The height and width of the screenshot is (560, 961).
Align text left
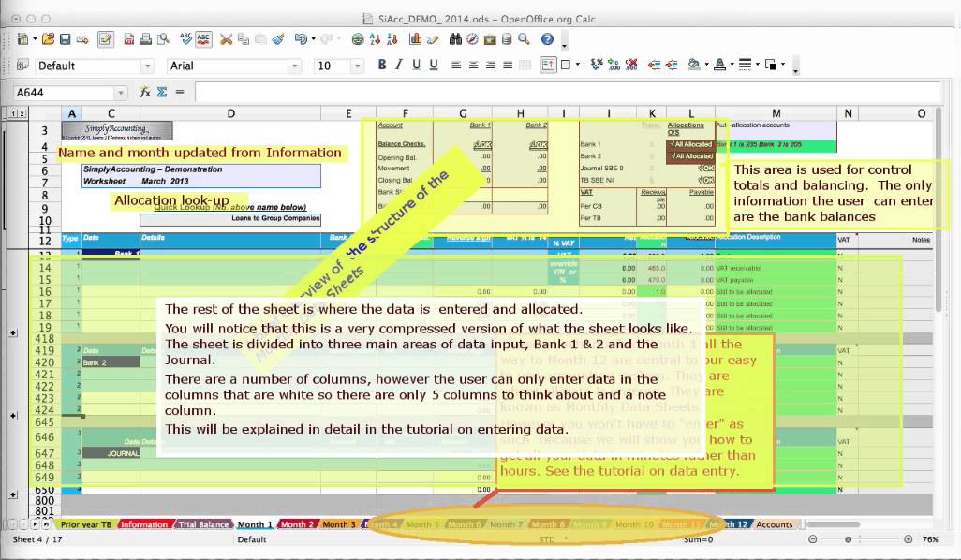(x=456, y=65)
